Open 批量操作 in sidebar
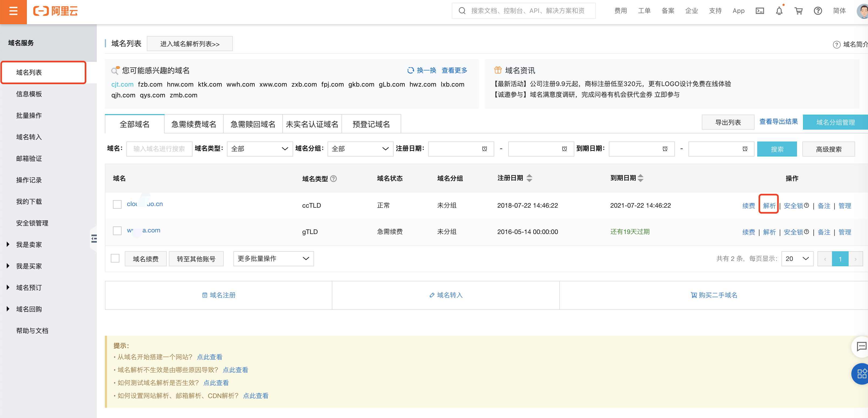The image size is (868, 418). pyautogui.click(x=29, y=116)
